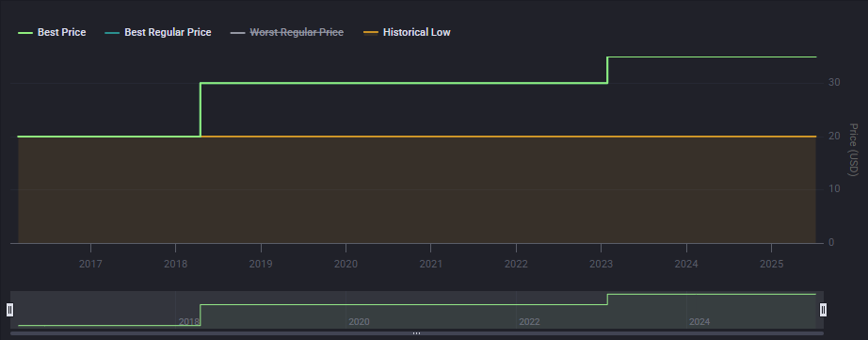Image resolution: width=868 pixels, height=340 pixels.
Task: Click the 2022 label in the navigator
Action: [529, 322]
